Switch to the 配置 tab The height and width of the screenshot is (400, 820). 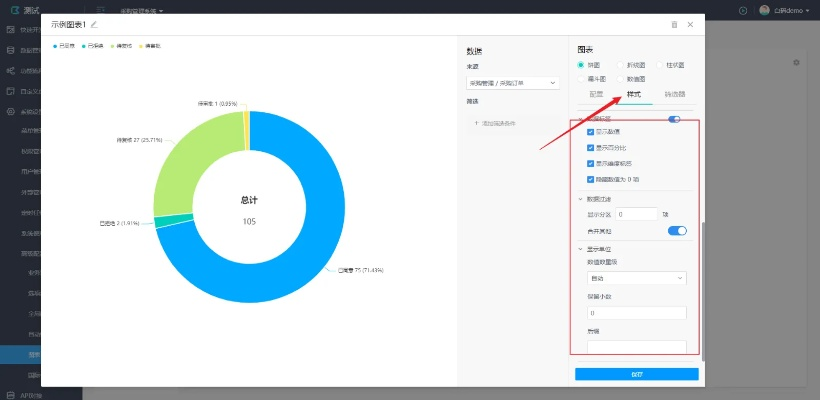click(596, 94)
